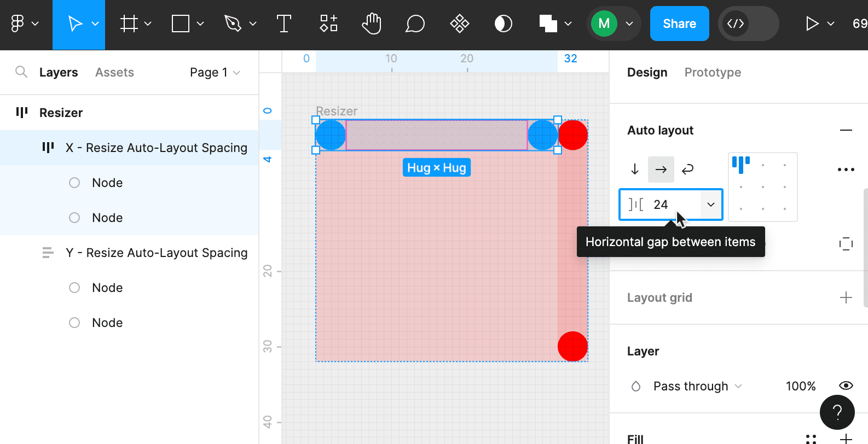Click the Share button
The image size is (868, 444).
click(680, 24)
